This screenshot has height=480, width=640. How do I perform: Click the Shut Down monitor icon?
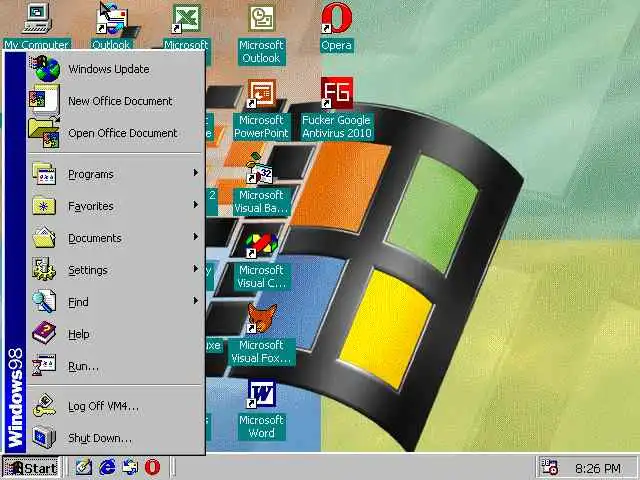click(x=44, y=437)
